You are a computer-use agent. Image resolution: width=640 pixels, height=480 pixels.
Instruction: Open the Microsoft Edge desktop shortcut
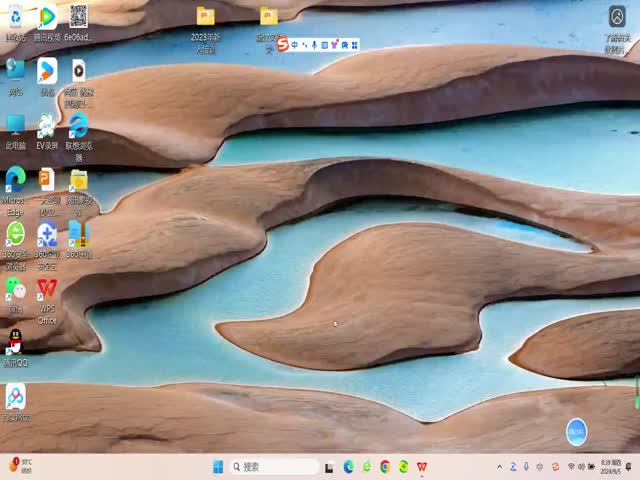[x=16, y=180]
